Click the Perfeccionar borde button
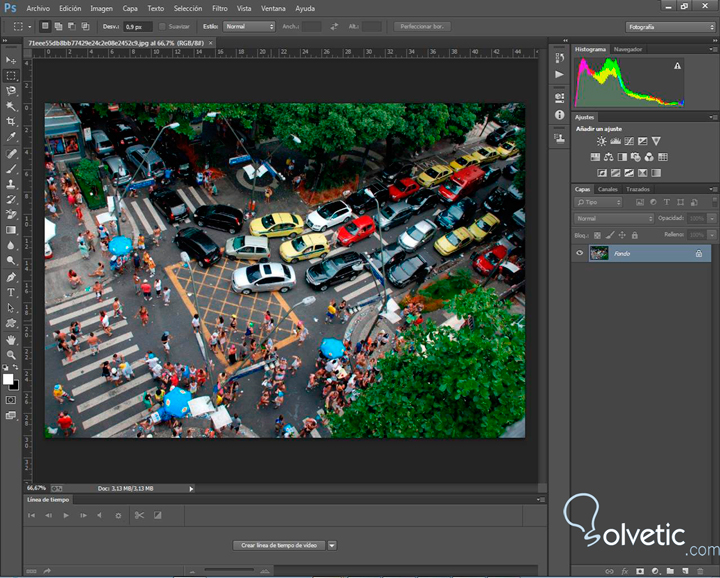This screenshot has height=578, width=720. coord(422,26)
